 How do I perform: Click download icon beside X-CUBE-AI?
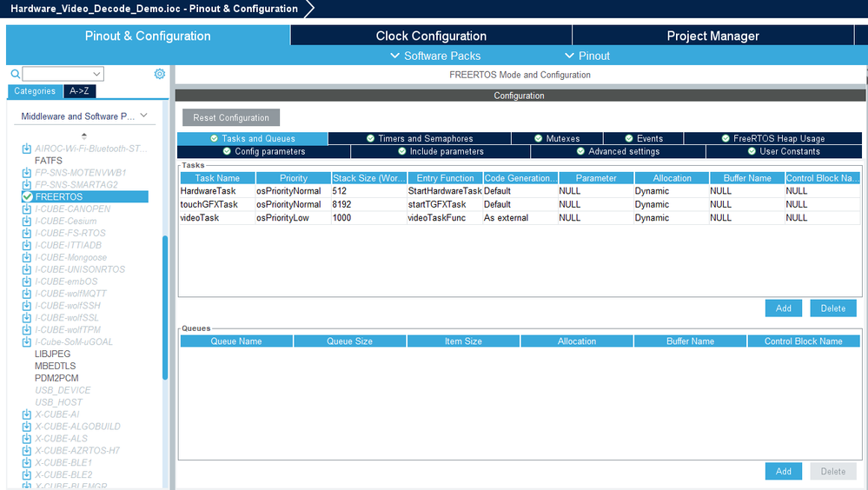27,414
